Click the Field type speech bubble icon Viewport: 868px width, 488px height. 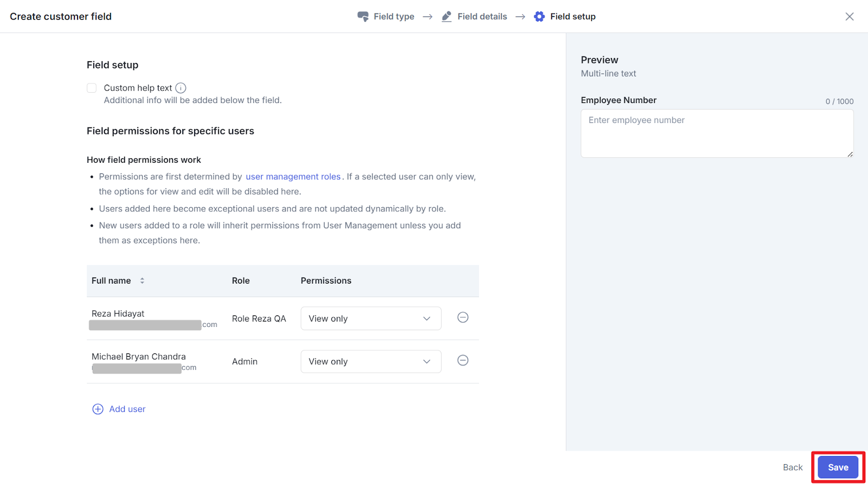point(363,16)
